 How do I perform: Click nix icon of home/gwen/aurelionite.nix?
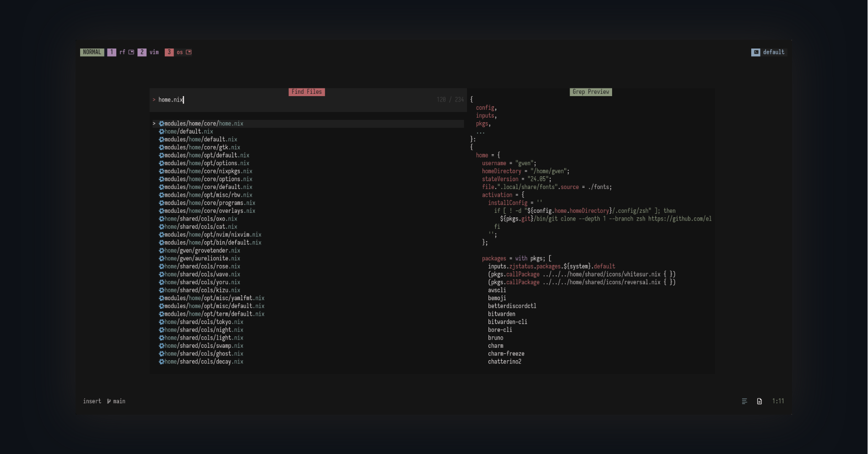pyautogui.click(x=162, y=259)
